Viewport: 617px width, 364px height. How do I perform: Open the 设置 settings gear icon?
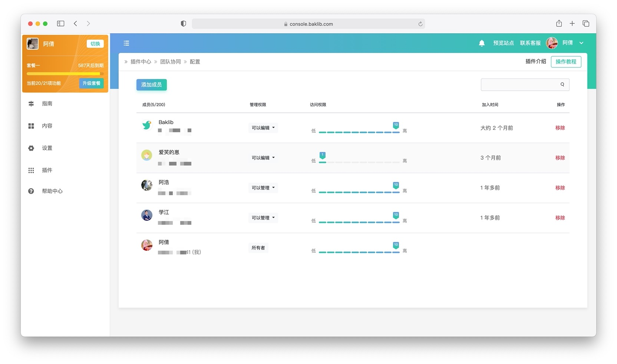[31, 148]
